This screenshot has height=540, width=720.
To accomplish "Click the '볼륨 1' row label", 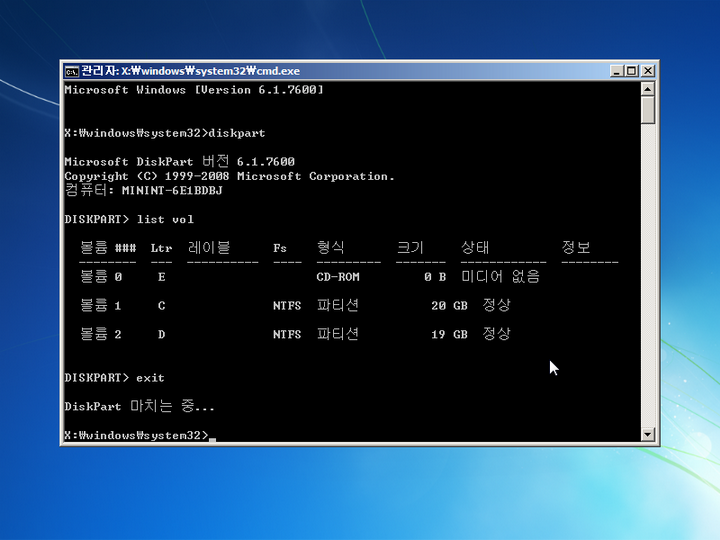I will click(101, 305).
